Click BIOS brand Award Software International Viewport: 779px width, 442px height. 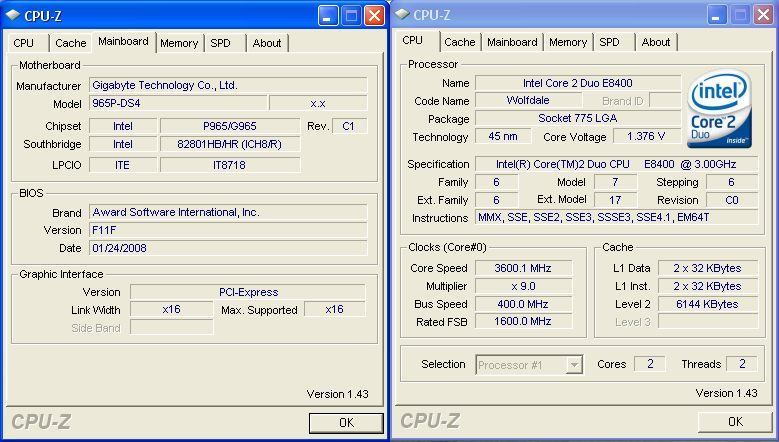229,213
